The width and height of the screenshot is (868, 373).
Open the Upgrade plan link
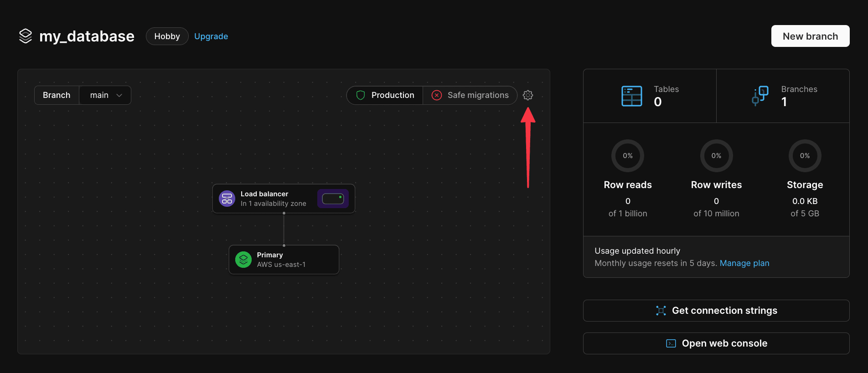coord(211,36)
